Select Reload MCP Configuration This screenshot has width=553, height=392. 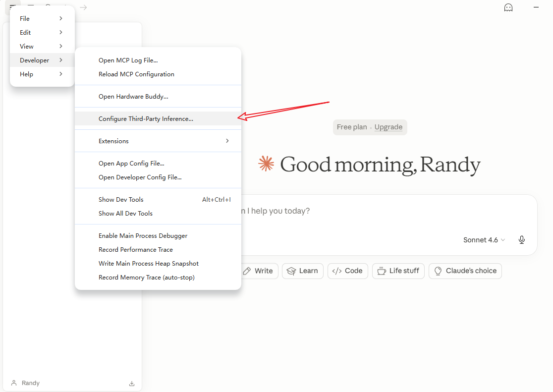pyautogui.click(x=158, y=74)
